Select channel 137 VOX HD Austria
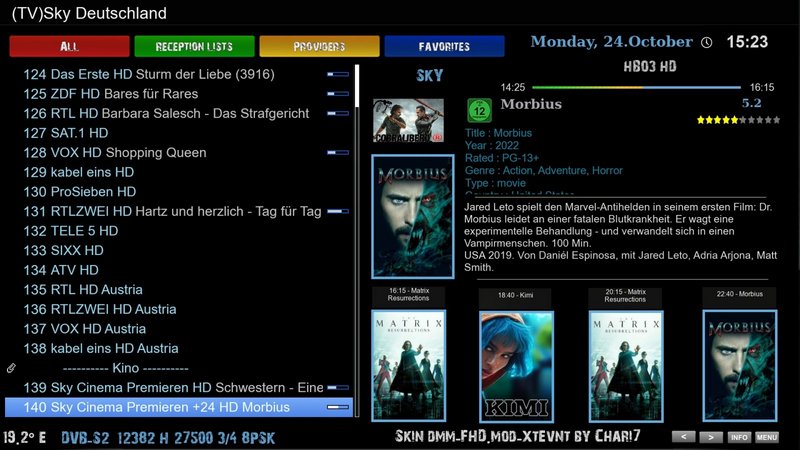The image size is (800, 450). [179, 329]
